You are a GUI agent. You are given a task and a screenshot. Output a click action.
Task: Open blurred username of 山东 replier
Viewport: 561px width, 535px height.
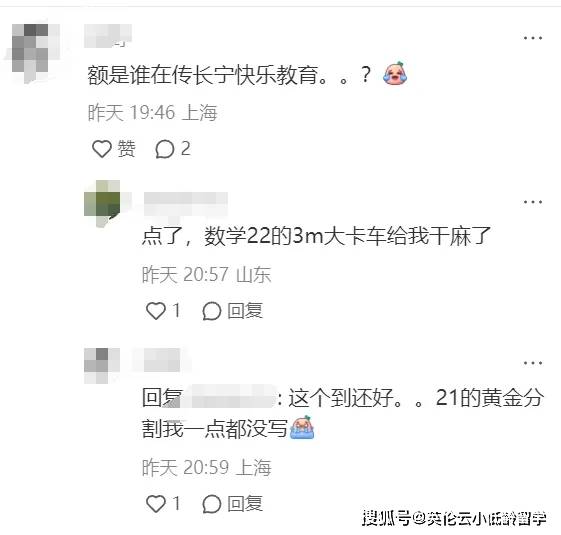(x=186, y=204)
